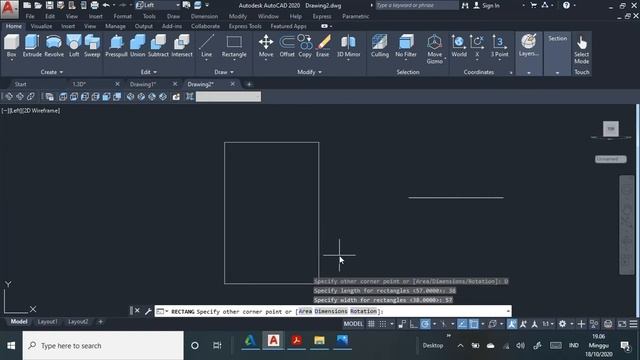Image resolution: width=640 pixels, height=360 pixels.
Task: Click the Union solid edit tool
Action: [x=138, y=46]
